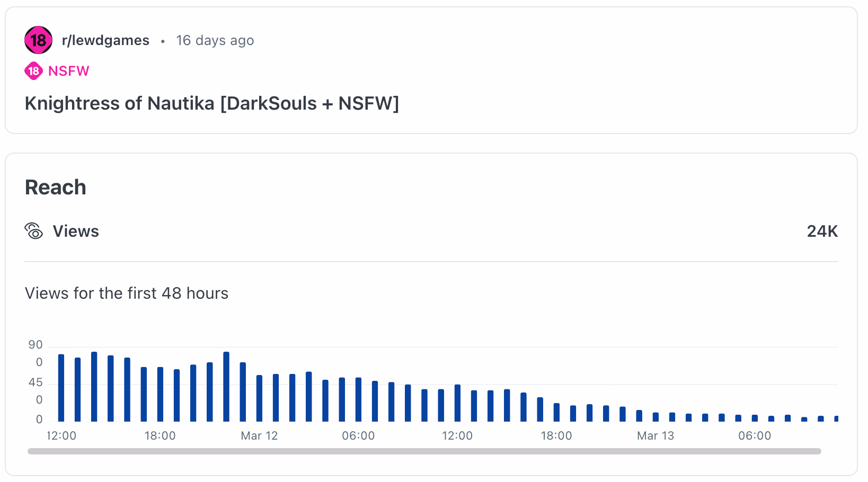This screenshot has height=482, width=868.
Task: Click the Views label
Action: [76, 231]
